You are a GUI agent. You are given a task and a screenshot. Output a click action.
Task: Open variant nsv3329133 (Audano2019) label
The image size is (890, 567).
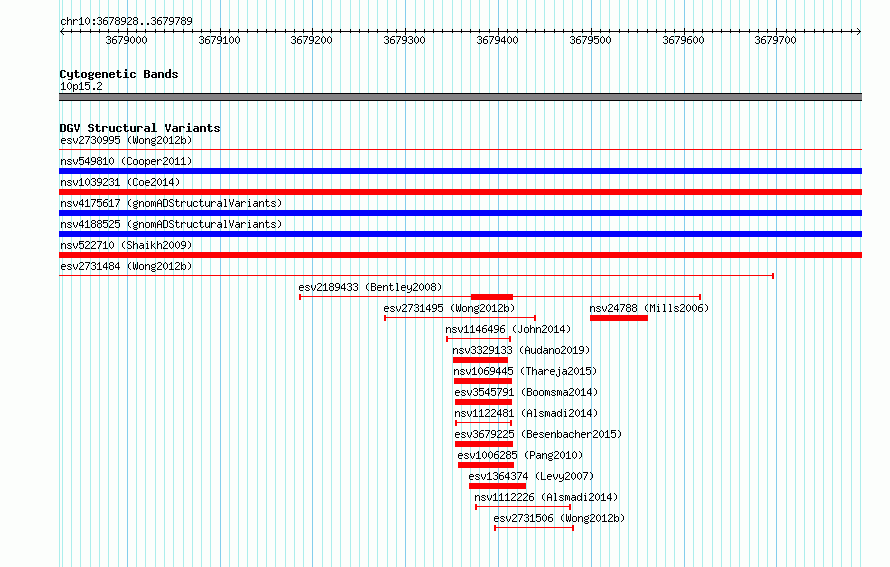pos(521,350)
